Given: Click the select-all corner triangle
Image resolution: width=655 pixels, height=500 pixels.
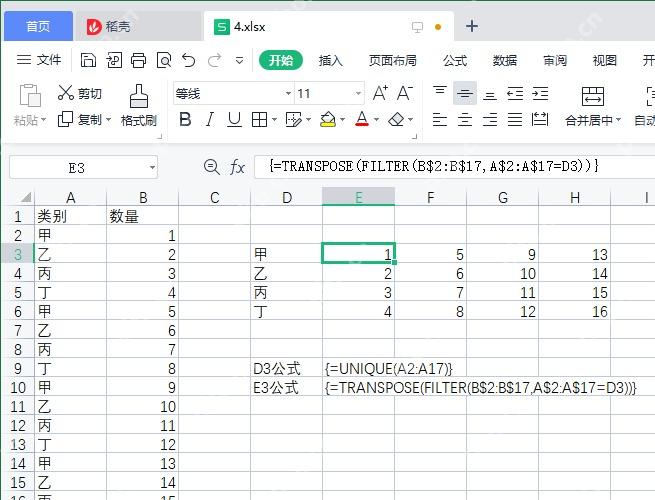Looking at the screenshot, I should [26, 197].
